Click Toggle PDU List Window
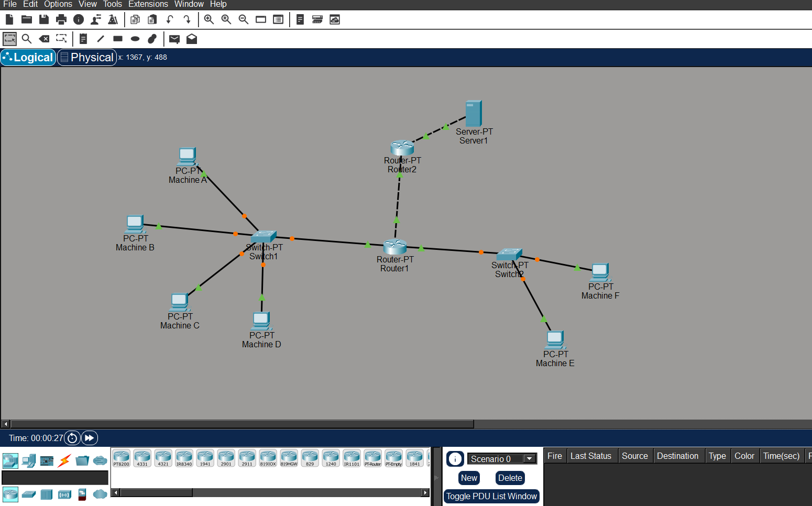Viewport: 812px width, 506px height. coord(491,496)
